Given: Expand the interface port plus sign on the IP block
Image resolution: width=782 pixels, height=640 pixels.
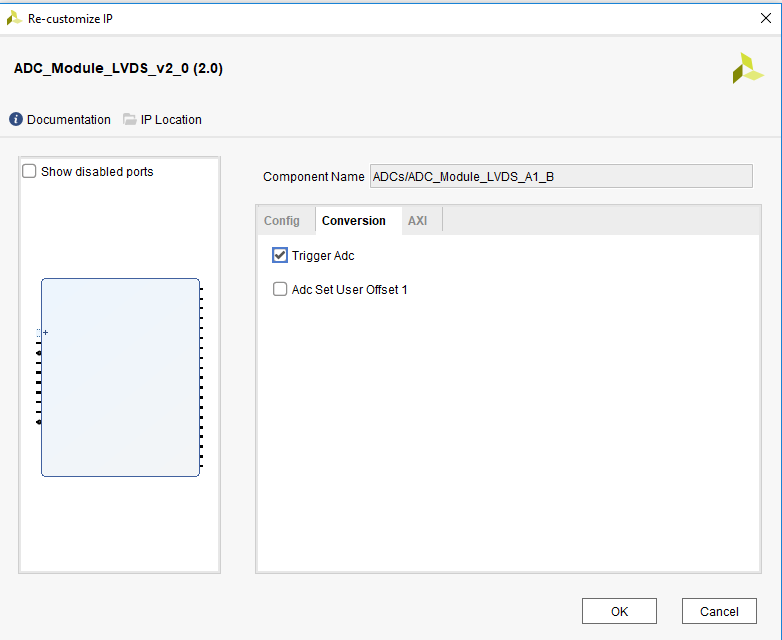Looking at the screenshot, I should [45, 332].
